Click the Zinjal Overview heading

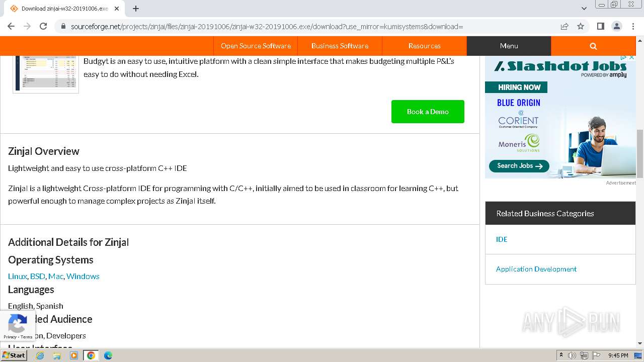(x=44, y=151)
